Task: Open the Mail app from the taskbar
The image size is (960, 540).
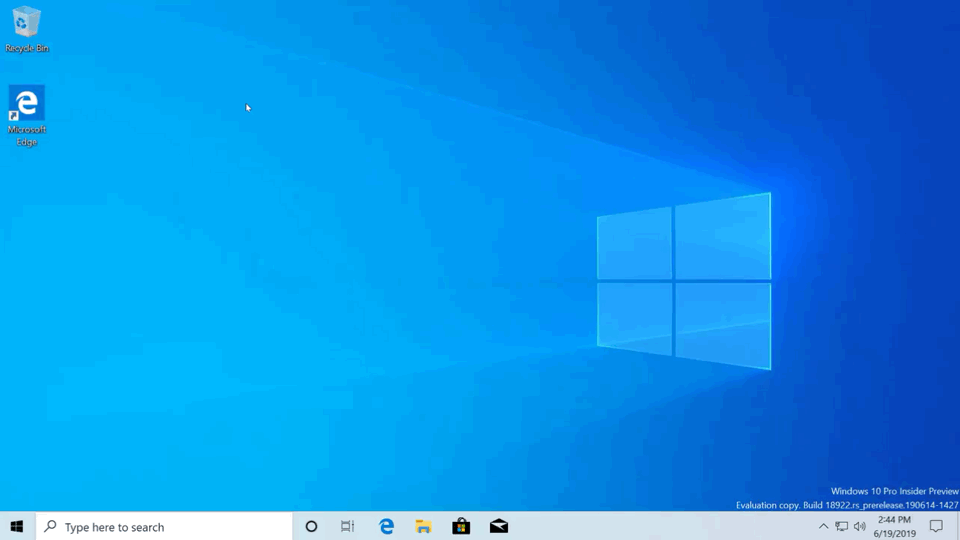Action: click(498, 527)
